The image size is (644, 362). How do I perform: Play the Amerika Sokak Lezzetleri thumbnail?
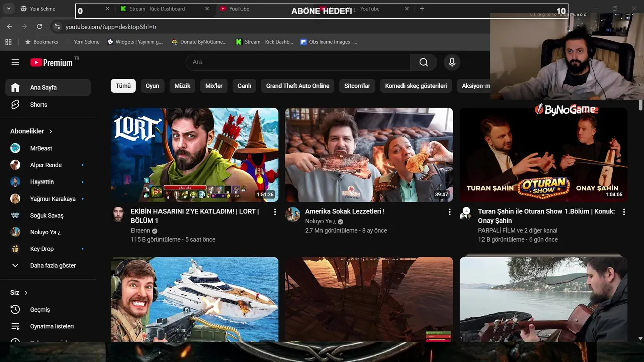[x=369, y=155]
